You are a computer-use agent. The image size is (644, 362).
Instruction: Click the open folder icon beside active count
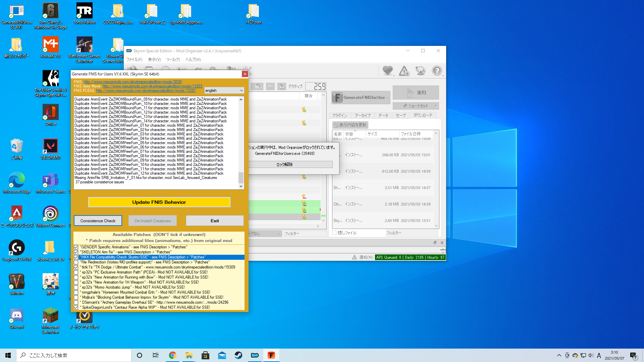point(257,86)
